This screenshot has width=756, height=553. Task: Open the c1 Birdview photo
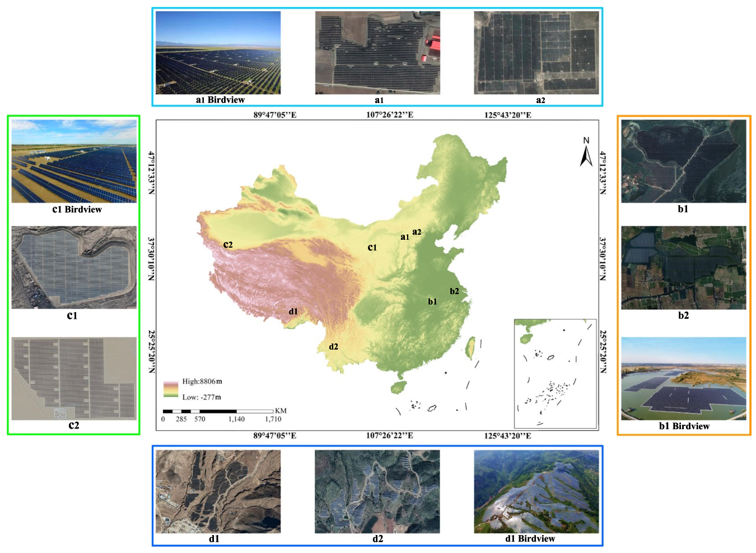pyautogui.click(x=74, y=161)
